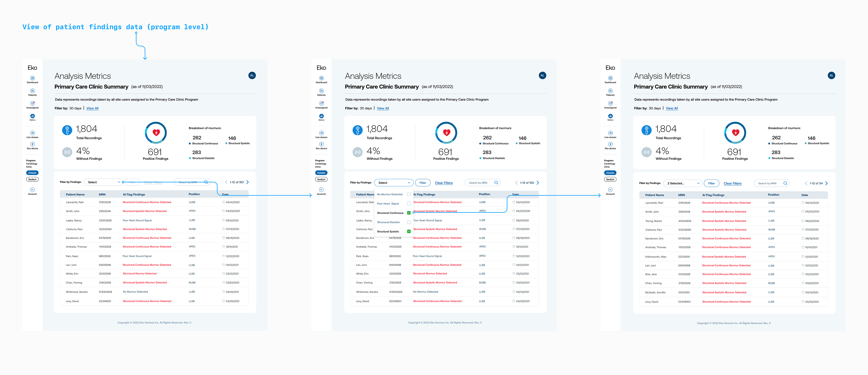Click Clear Filters link beside '2 Selected...' filter
Viewport: 868px width, 375px height.
click(732, 184)
